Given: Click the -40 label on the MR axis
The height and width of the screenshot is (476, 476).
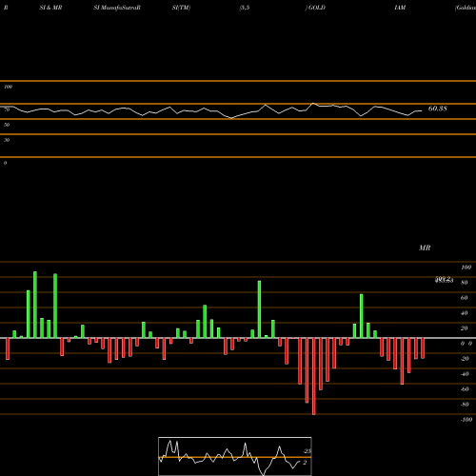Looking at the screenshot, I should (465, 374).
